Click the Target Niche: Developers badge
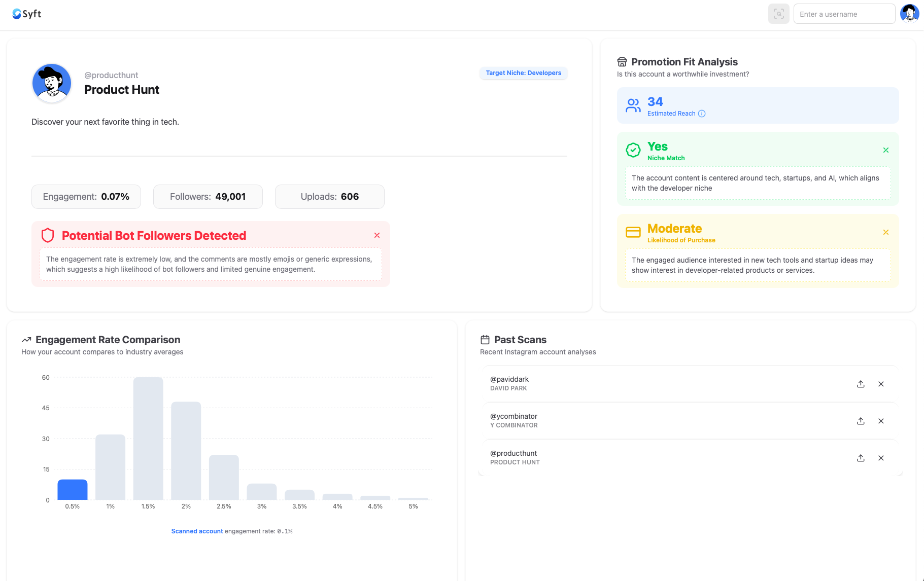This screenshot has width=924, height=581. 523,73
